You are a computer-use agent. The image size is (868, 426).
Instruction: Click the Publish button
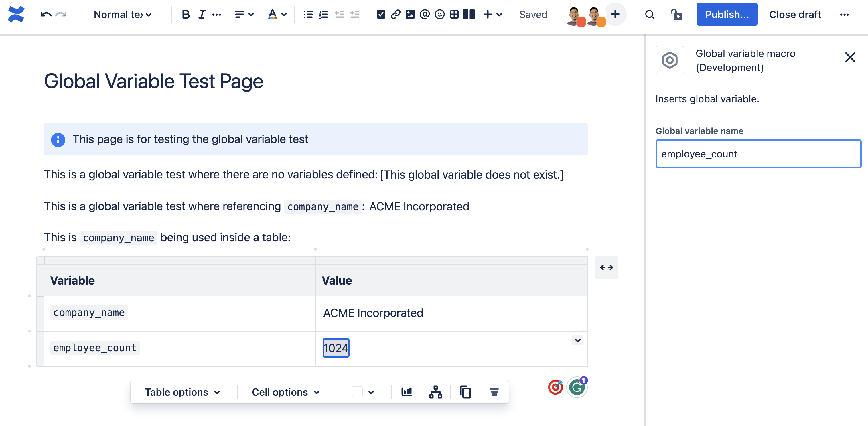(727, 15)
